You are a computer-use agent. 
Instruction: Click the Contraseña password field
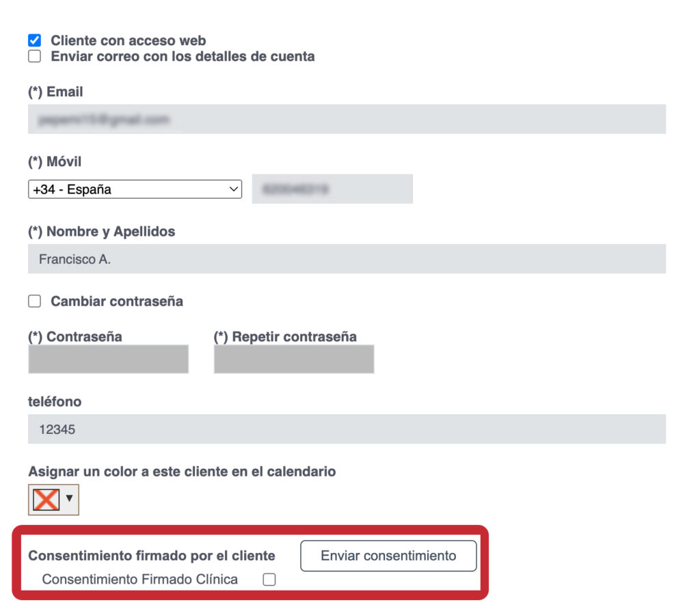click(108, 359)
